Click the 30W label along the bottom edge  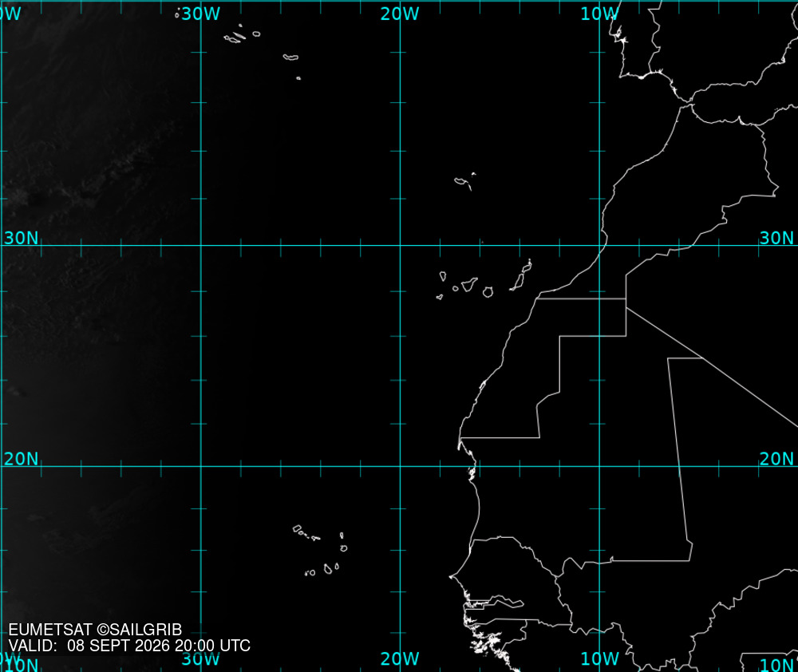(x=200, y=658)
